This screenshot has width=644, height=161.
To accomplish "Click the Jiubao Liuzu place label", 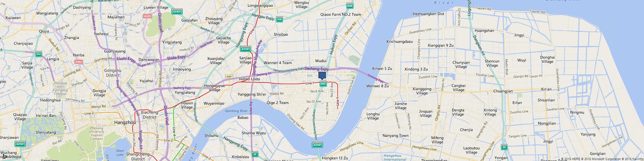I will [x=249, y=79].
